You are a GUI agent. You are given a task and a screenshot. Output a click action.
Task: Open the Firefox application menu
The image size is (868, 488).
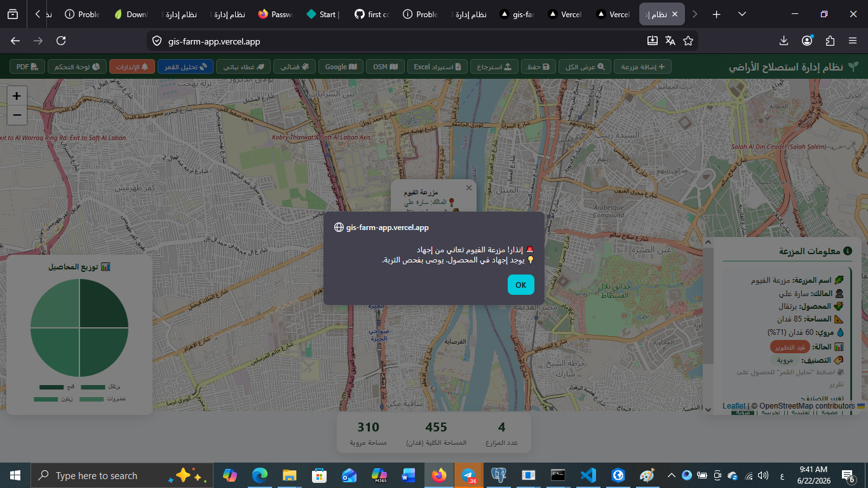coord(853,41)
